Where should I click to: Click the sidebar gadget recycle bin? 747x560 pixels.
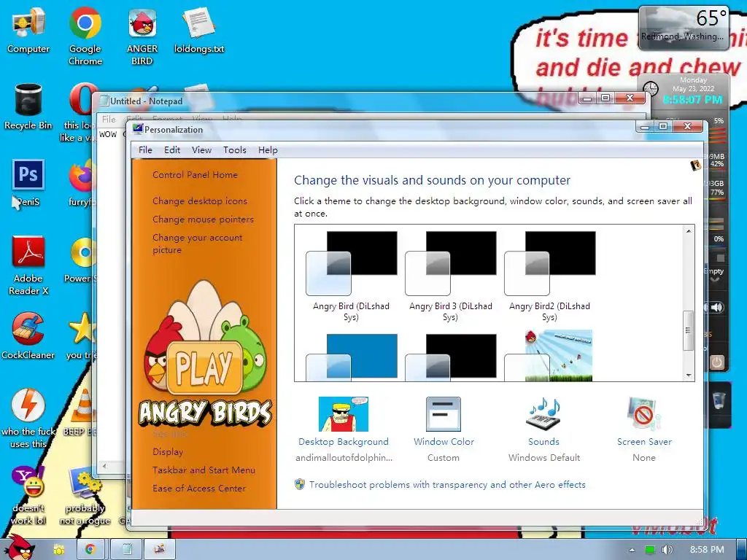[x=719, y=401]
